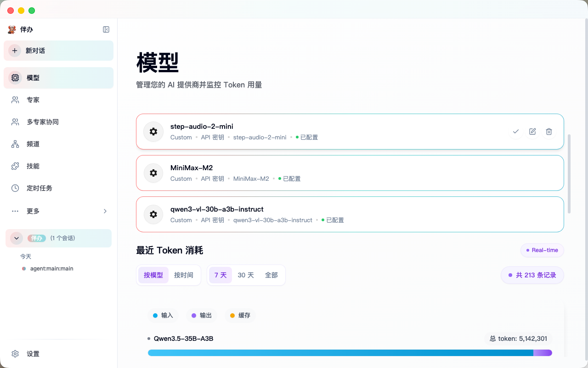Switch token view to 按时间 grouping

(x=184, y=275)
